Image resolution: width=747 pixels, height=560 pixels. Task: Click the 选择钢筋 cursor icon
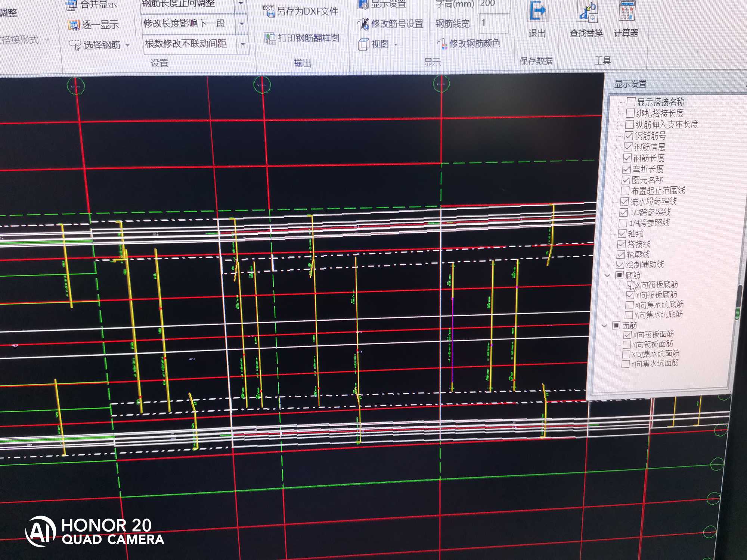coord(75,46)
